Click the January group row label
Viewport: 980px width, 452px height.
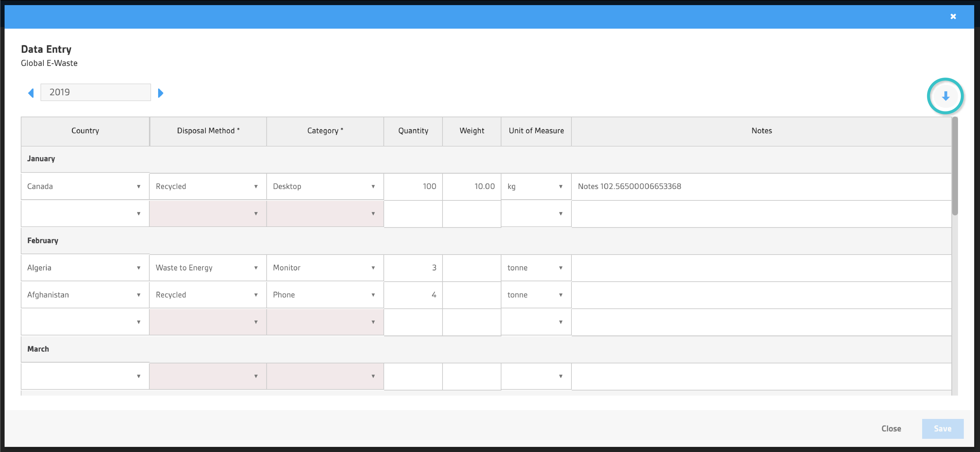(x=41, y=159)
